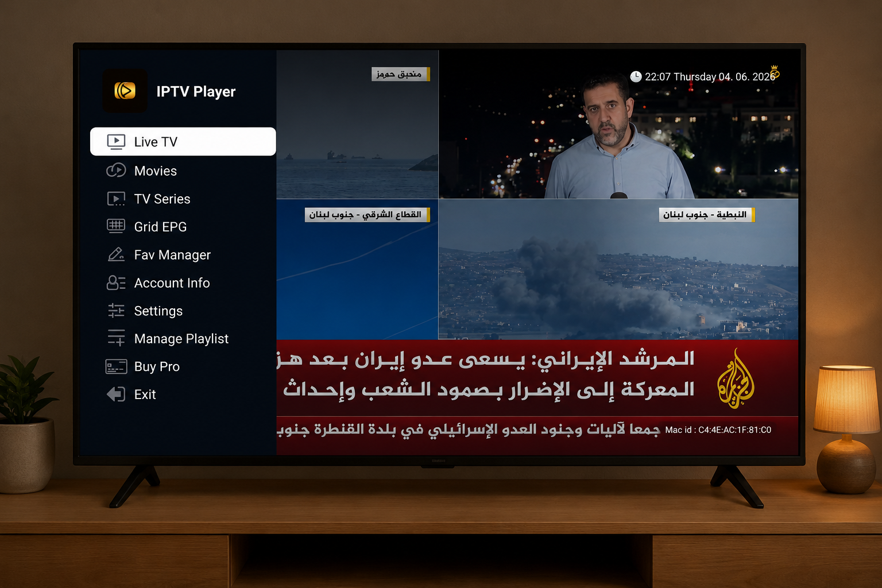Select Manage Playlist
The image size is (882, 588).
click(x=183, y=338)
